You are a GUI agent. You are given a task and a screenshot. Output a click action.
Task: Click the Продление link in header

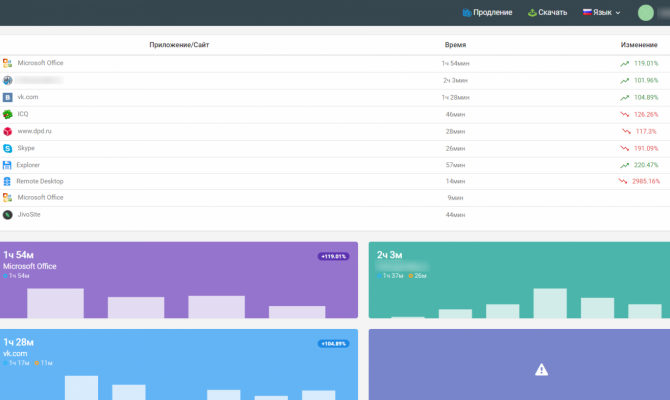pyautogui.click(x=488, y=12)
